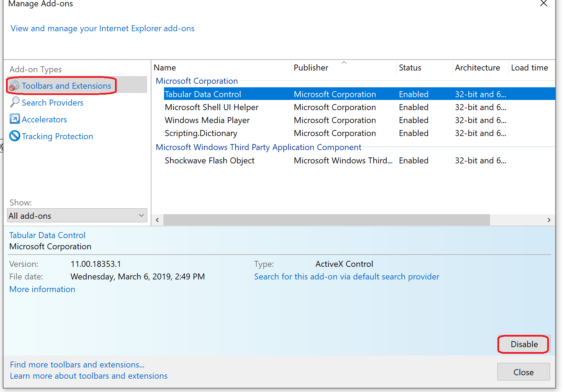The image size is (564, 392).
Task: Open the More information link
Action: [x=42, y=289]
